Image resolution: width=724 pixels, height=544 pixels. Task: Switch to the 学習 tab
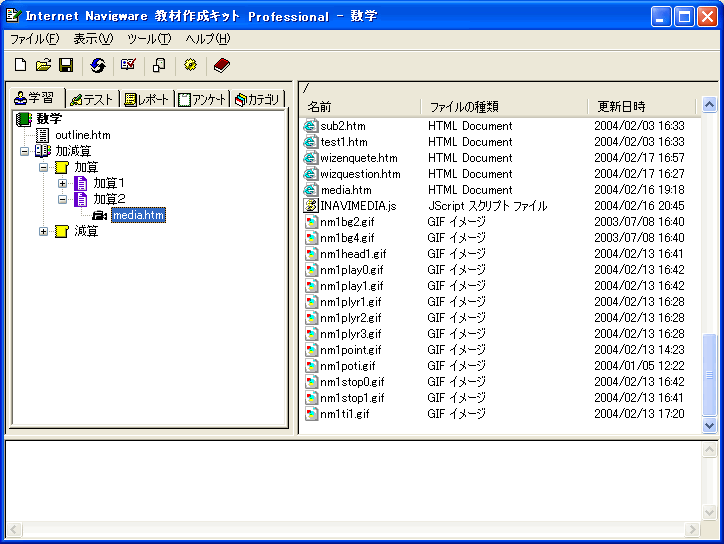coord(37,98)
